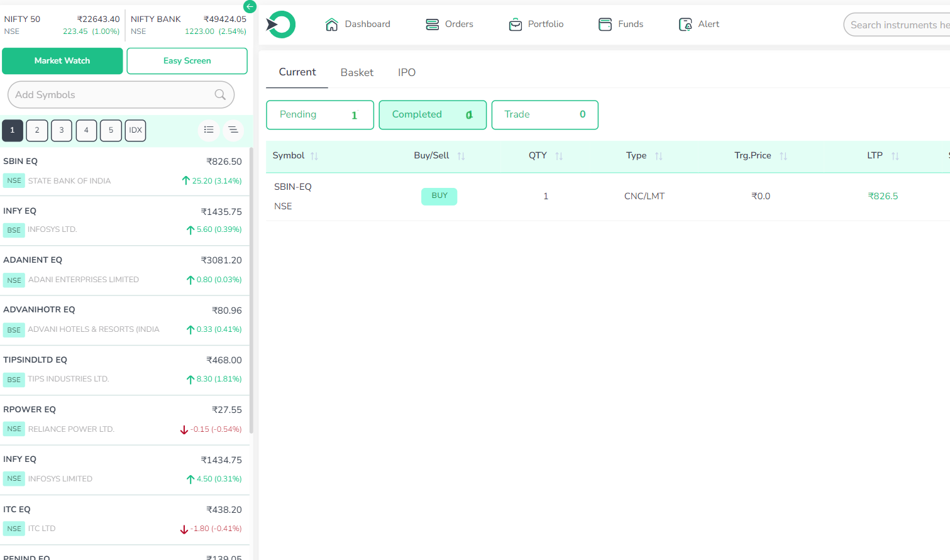Select watchlist 4

coord(86,130)
